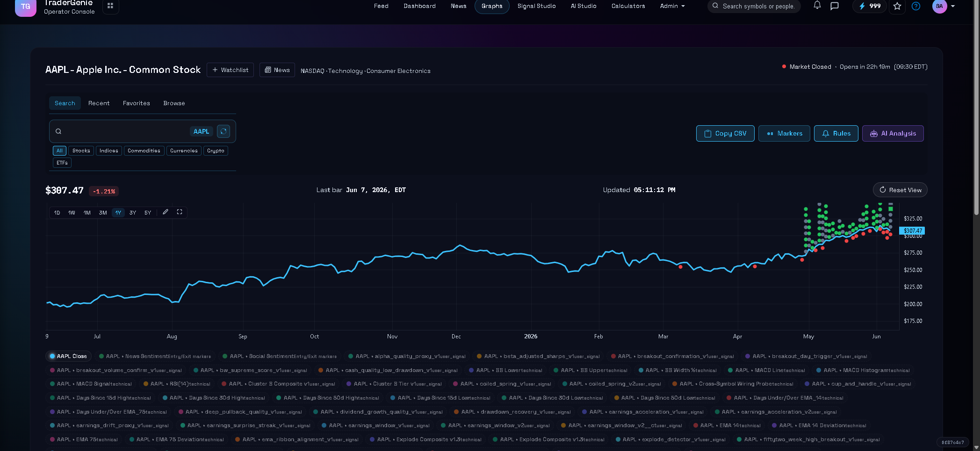Open the Feed page
980x451 pixels.
[x=381, y=6]
